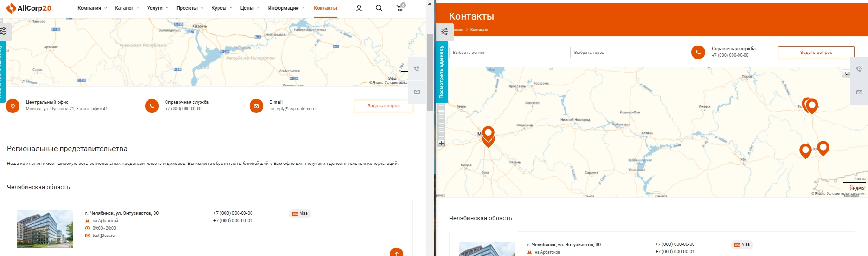Open settings sliders icon in left window
The width and height of the screenshot is (868, 256).
pyautogui.click(x=3, y=31)
